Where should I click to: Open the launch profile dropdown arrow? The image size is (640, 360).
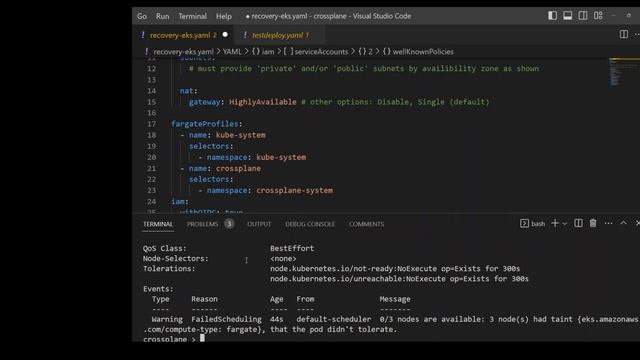pyautogui.click(x=565, y=223)
